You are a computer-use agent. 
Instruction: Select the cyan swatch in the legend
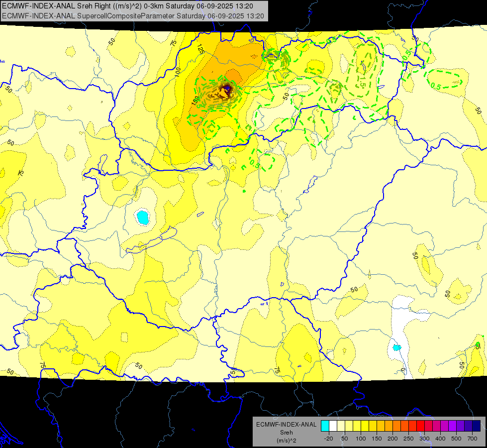coord(325,426)
